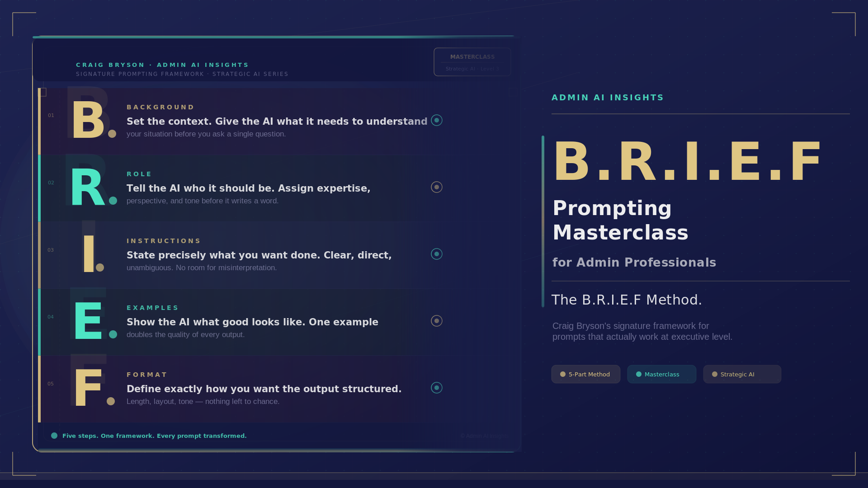Click the ADMIN AI INSIGHTS label at right
This screenshot has width=868, height=488.
click(608, 98)
